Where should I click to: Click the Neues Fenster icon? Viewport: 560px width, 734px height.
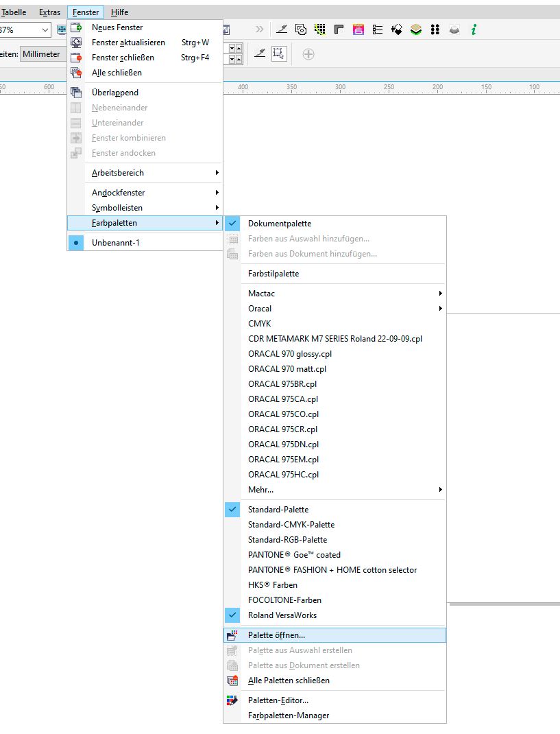pos(76,27)
